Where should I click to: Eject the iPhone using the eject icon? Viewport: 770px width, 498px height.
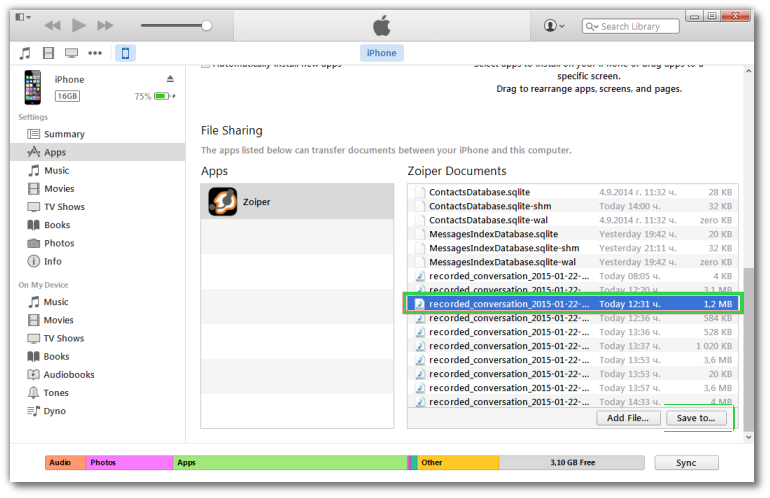[170, 79]
